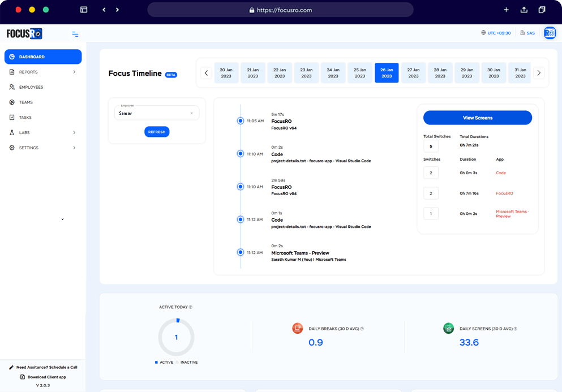Click the blue Active legend swatch

[x=156, y=362]
